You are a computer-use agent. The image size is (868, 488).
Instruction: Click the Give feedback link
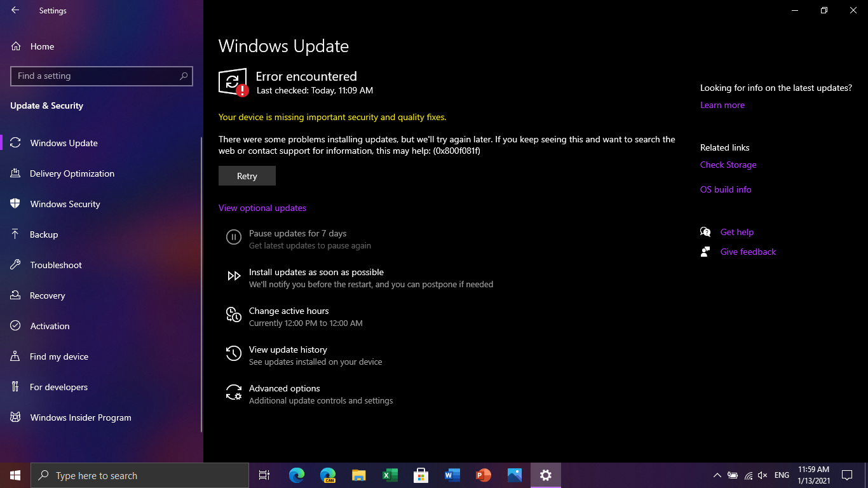[748, 252]
